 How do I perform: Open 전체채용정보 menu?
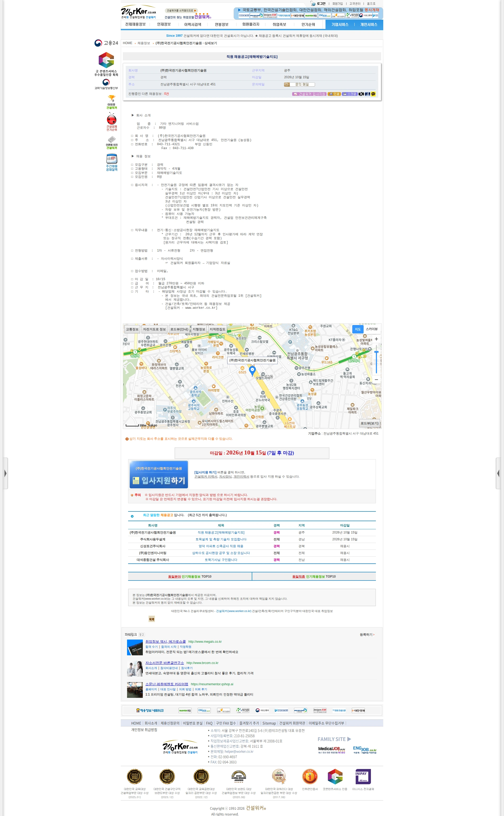point(135,24)
